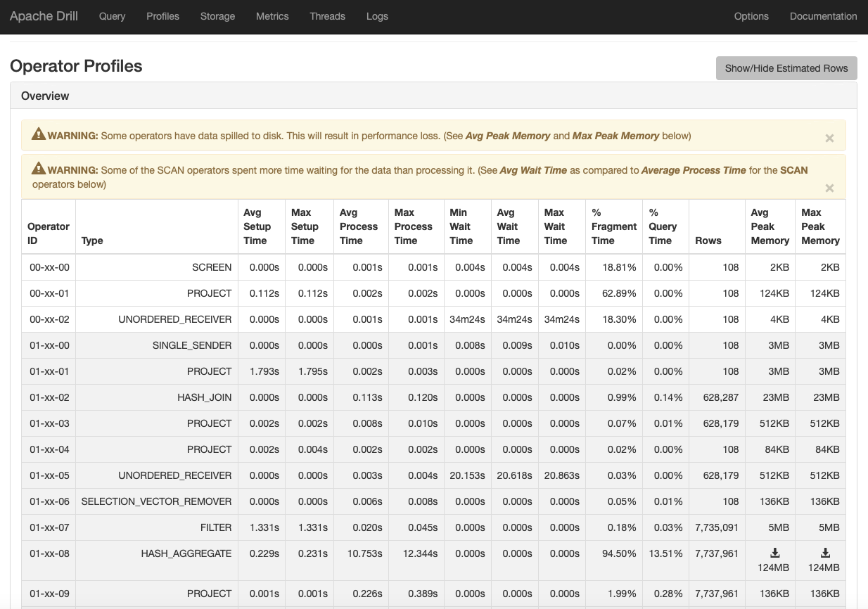The image size is (868, 609).
Task: Toggle Show/Hide Estimated Rows
Action: coord(786,68)
